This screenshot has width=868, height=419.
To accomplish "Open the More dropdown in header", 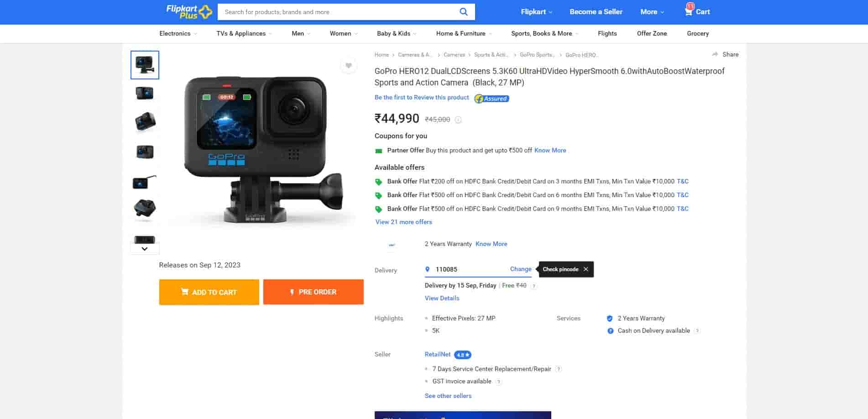I will (652, 12).
